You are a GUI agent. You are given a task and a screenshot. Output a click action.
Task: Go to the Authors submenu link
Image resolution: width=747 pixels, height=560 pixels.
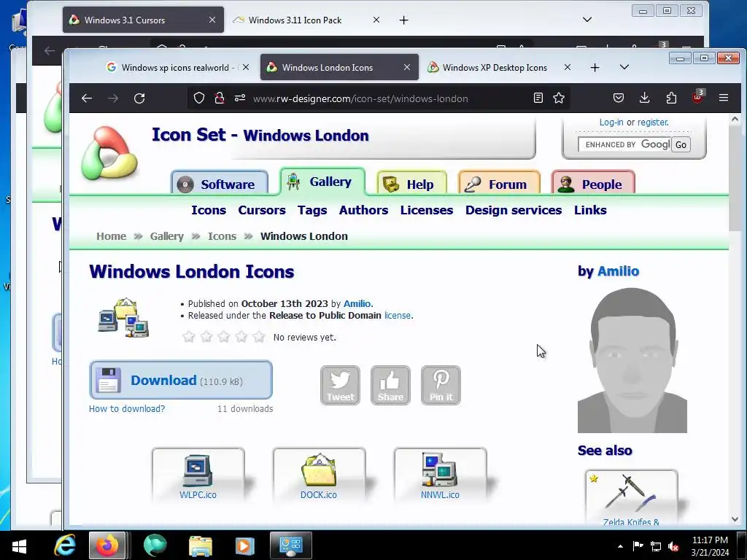[363, 210]
